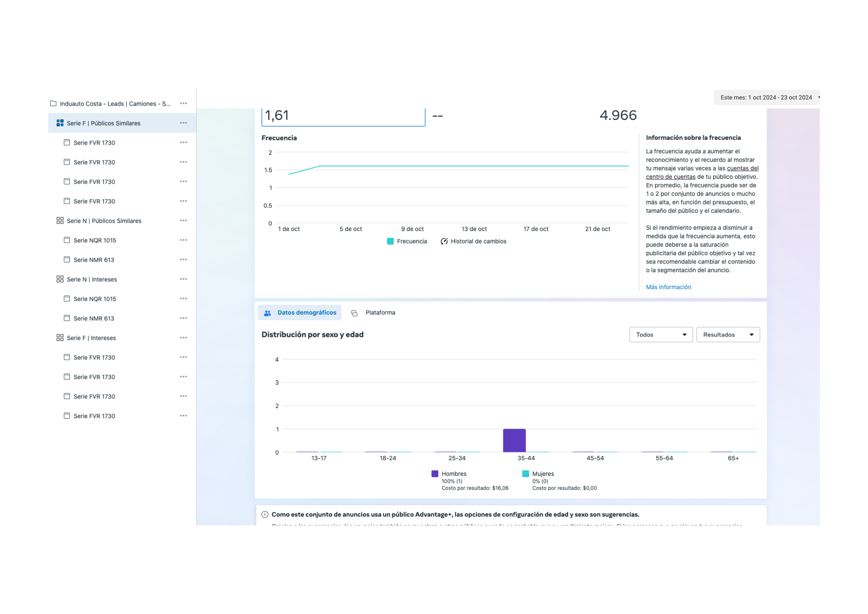The height and width of the screenshot is (614, 868).
Task: Open the date range selector Este mes
Action: click(x=766, y=98)
